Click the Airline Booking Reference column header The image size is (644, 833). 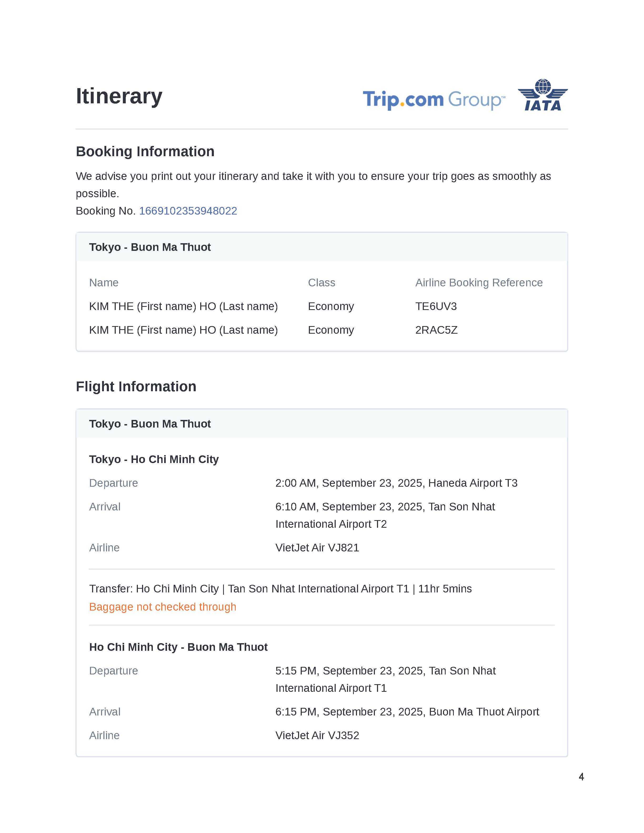479,283
